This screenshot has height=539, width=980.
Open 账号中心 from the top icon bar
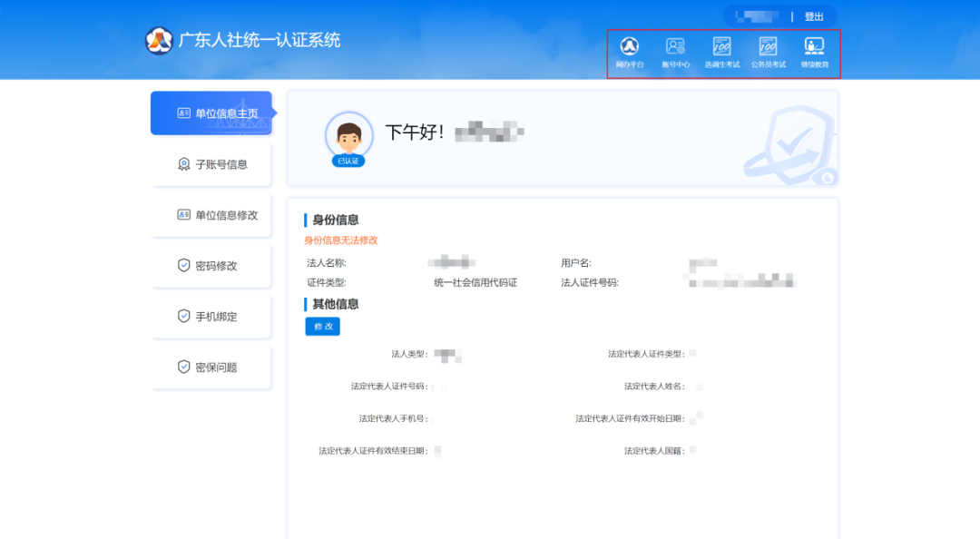(x=674, y=52)
